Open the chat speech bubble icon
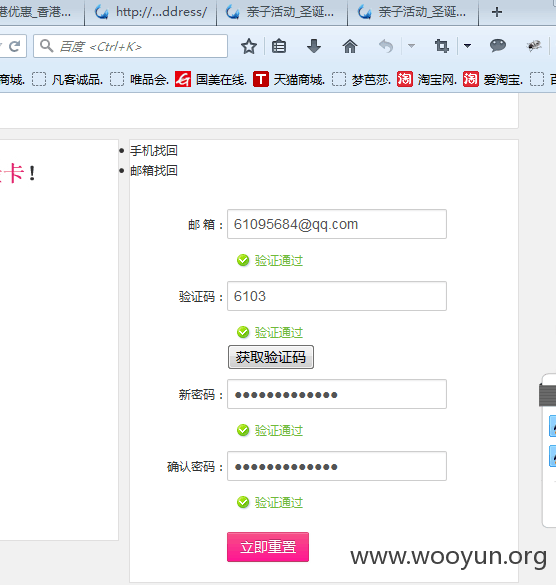This screenshot has height=585, width=556. tap(497, 46)
